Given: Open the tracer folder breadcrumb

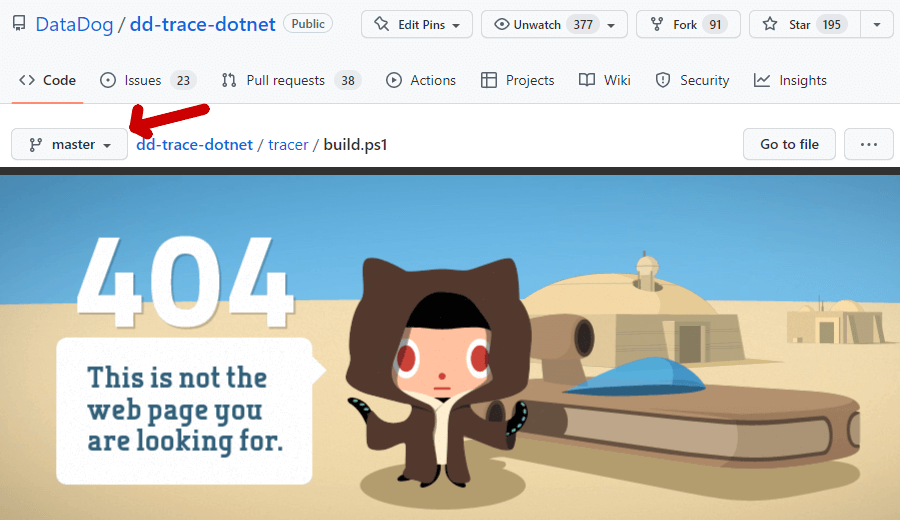Looking at the screenshot, I should [288, 145].
